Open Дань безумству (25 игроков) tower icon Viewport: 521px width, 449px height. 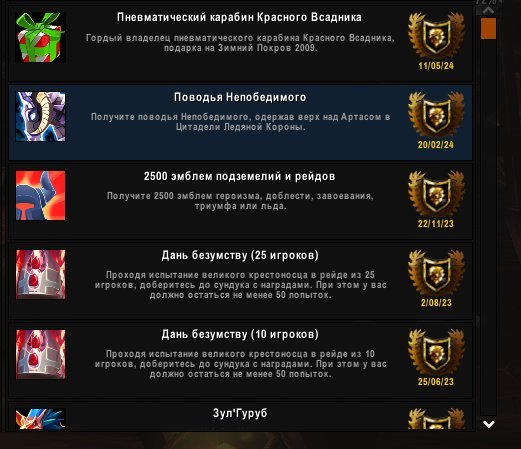[x=40, y=275]
